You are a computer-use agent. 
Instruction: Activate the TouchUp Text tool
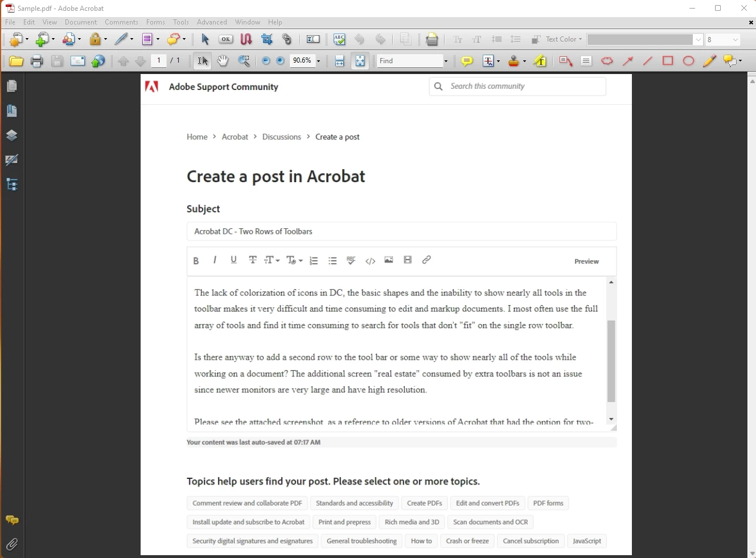[x=313, y=39]
